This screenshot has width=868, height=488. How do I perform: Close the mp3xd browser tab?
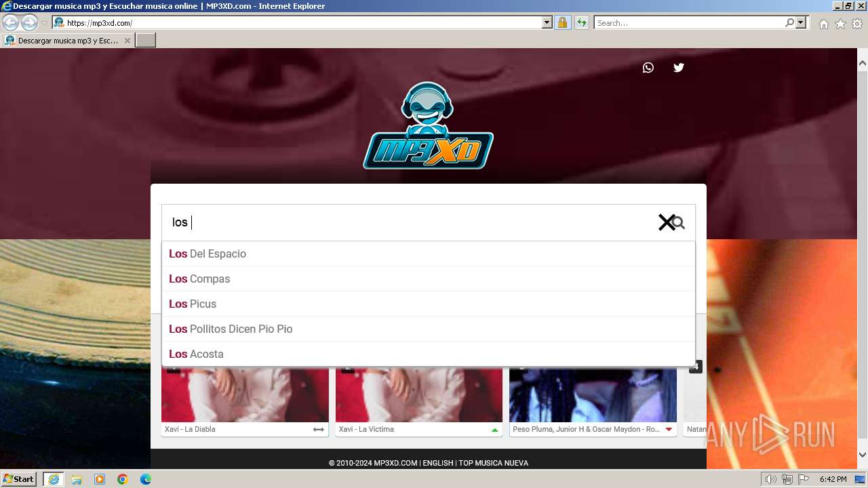point(127,41)
